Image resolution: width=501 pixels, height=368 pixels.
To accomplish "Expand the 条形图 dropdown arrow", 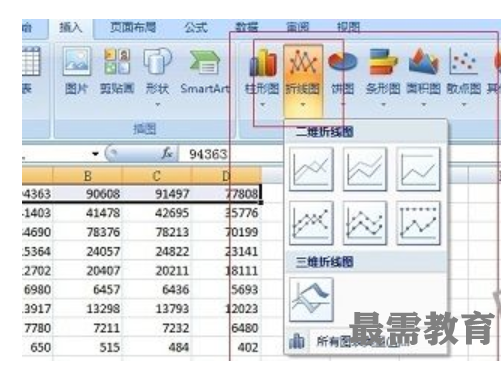I will (383, 105).
